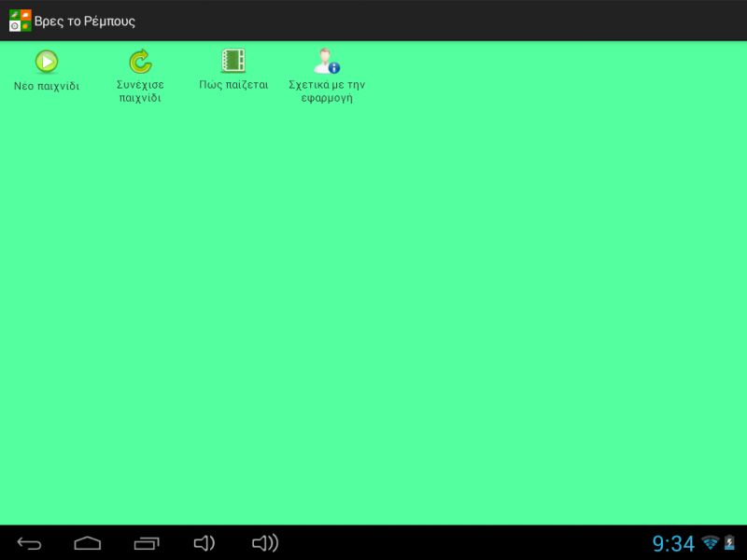Tap the battery charging icon
The height and width of the screenshot is (560, 747).
pyautogui.click(x=729, y=543)
